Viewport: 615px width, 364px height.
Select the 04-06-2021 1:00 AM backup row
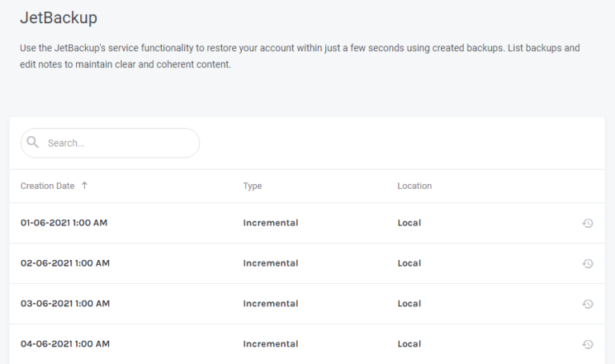tap(307, 344)
